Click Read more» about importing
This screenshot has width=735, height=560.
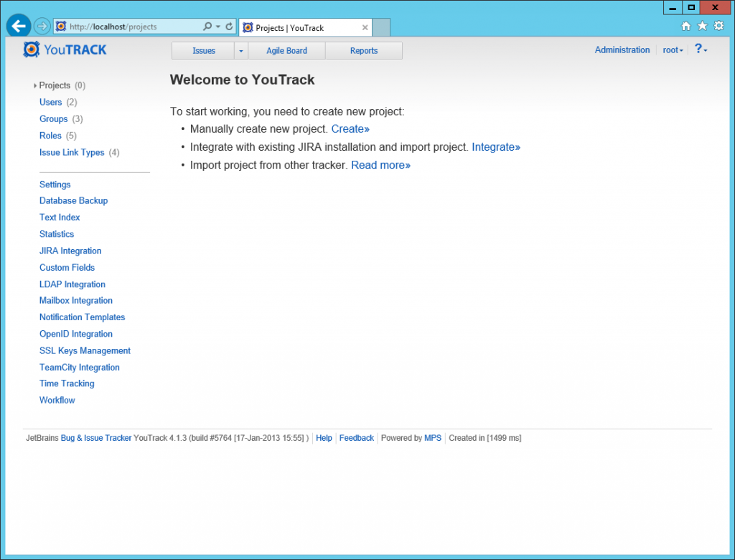point(380,165)
